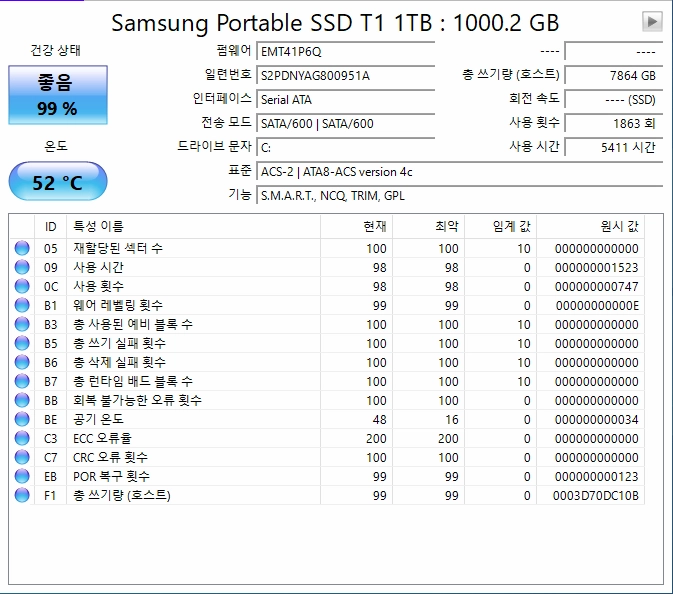Click the current value 200 in ECC row
Viewport: 673px width, 594px height.
pyautogui.click(x=376, y=438)
